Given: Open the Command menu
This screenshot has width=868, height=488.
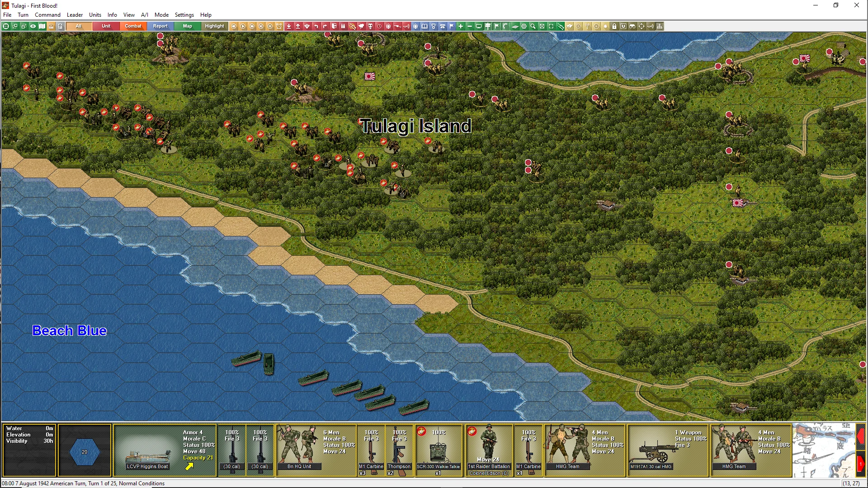Looking at the screenshot, I should pyautogui.click(x=47, y=15).
